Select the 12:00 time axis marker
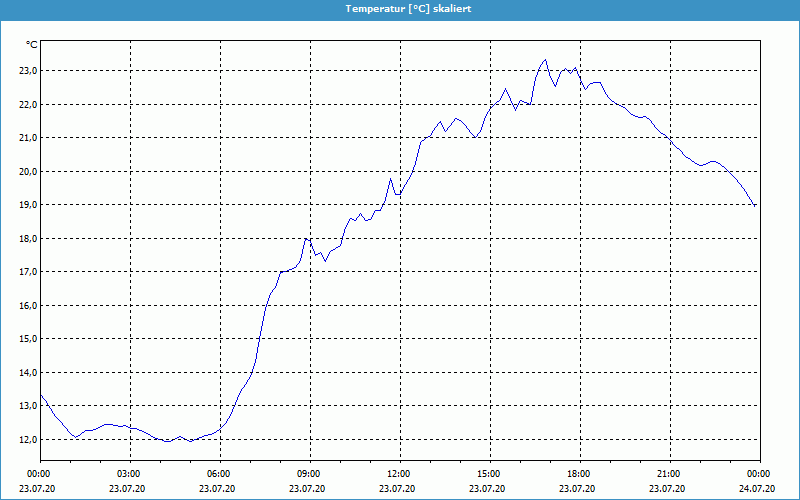Image resolution: width=800 pixels, height=500 pixels. (x=399, y=474)
